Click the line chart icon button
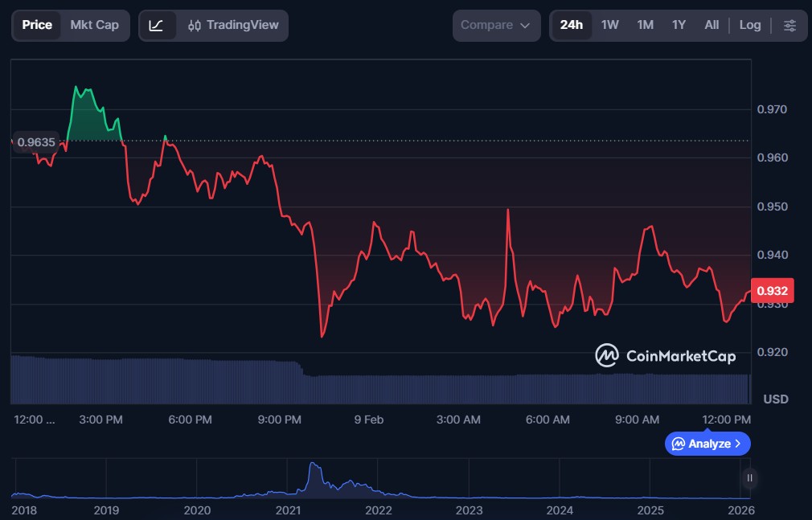 pos(156,25)
